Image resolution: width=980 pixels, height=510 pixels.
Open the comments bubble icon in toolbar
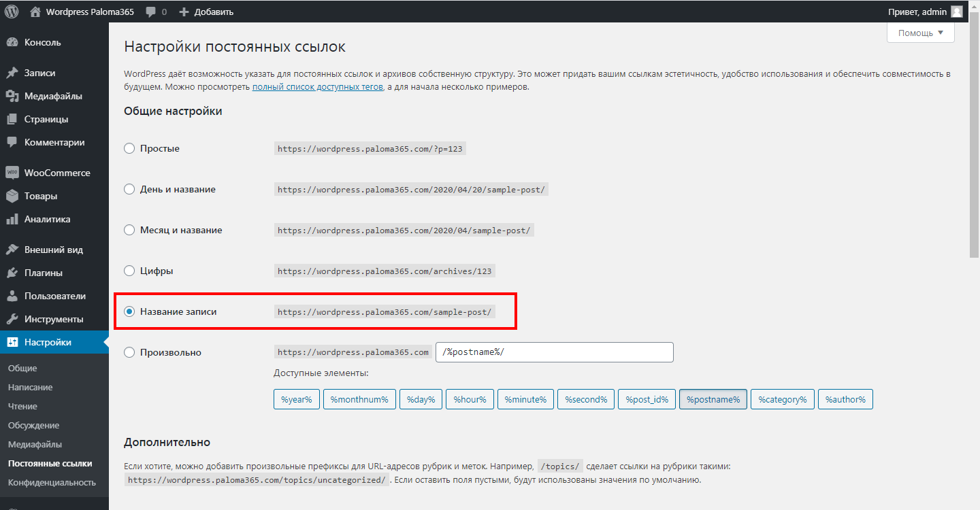(x=150, y=12)
